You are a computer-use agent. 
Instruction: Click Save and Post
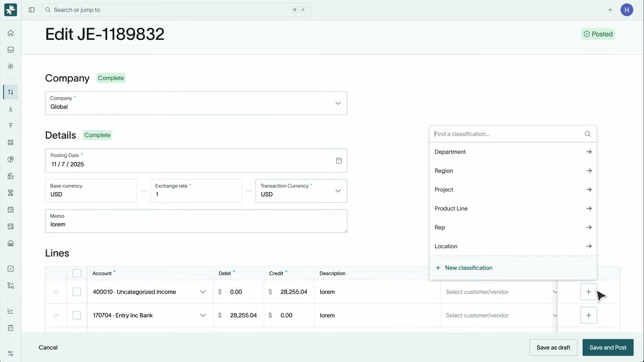tap(608, 347)
